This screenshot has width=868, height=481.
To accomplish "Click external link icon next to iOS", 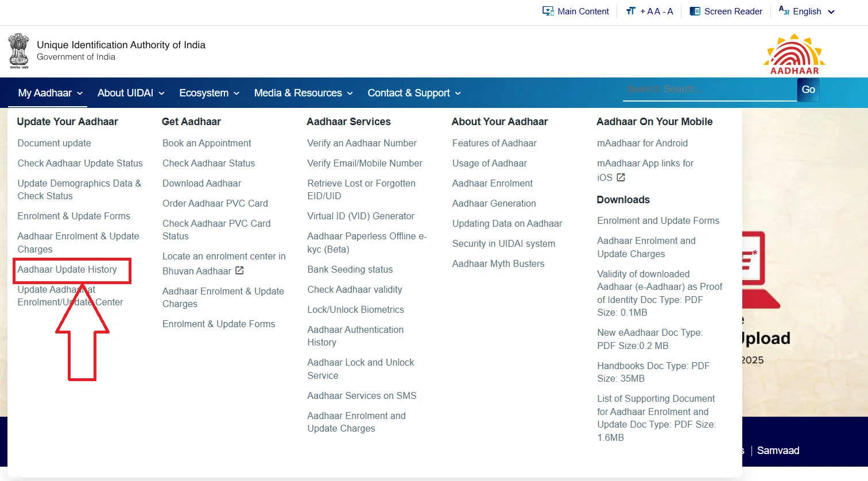I will tap(621, 177).
